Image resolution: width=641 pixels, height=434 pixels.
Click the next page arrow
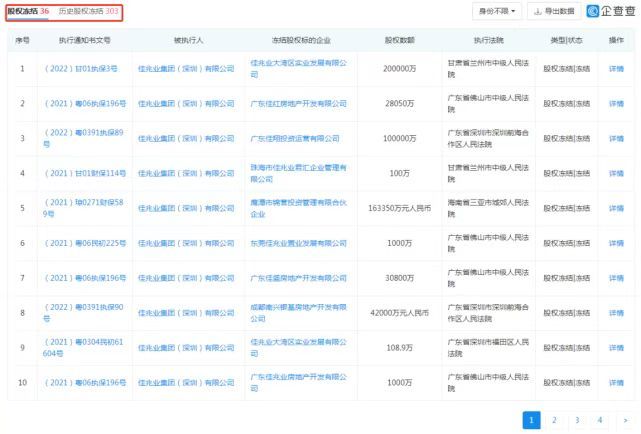625,420
